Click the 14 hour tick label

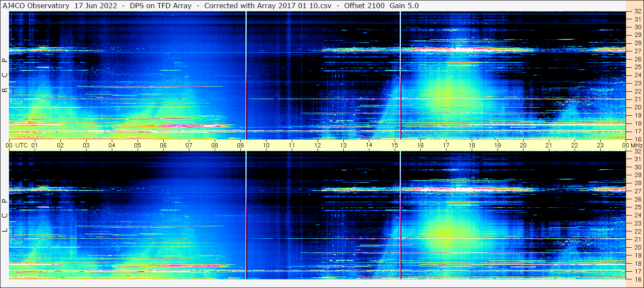[369, 145]
